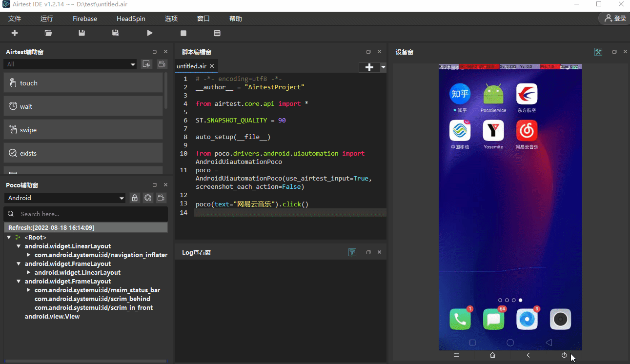Viewport: 630px width, 364px height.
Task: Tap the Phone dock icon with badge 1
Action: click(460, 319)
